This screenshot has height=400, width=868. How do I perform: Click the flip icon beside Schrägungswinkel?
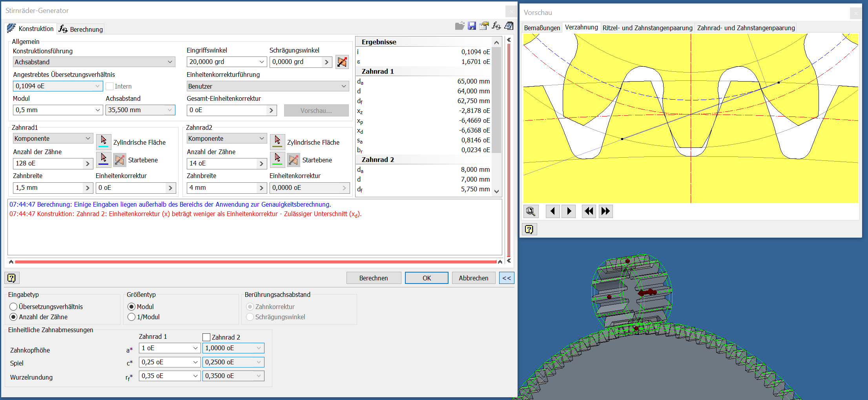pyautogui.click(x=342, y=62)
